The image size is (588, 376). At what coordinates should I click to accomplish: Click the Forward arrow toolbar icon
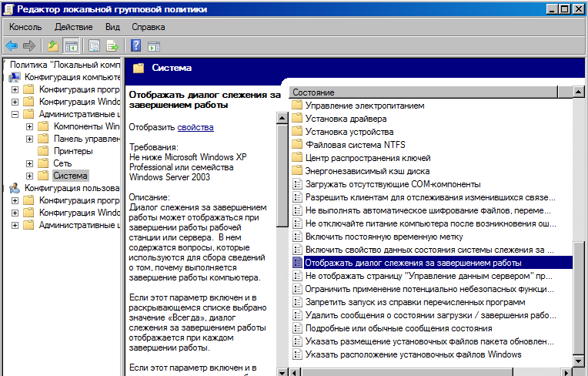pyautogui.click(x=28, y=45)
